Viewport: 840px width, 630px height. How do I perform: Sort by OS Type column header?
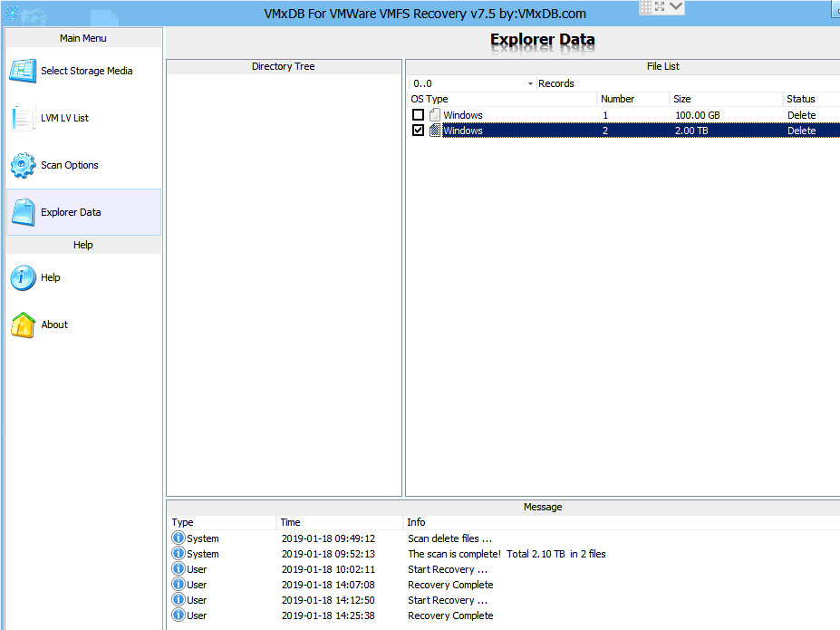(501, 99)
